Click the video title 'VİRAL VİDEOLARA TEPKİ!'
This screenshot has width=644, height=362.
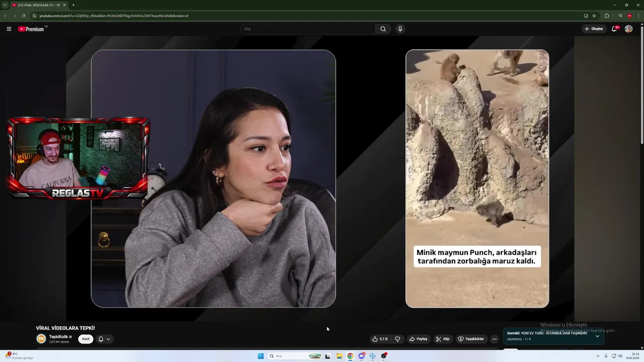(65, 328)
